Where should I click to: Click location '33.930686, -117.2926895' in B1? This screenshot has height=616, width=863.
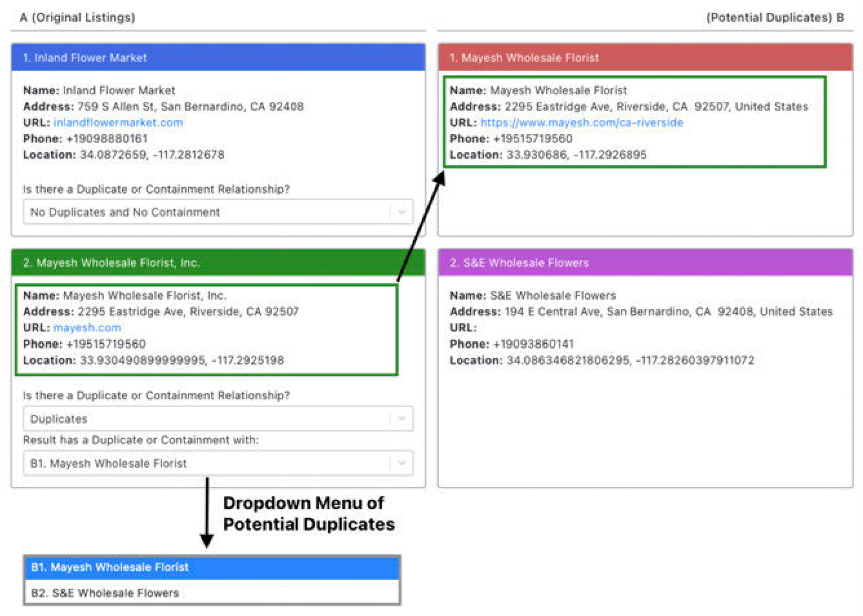(x=576, y=155)
